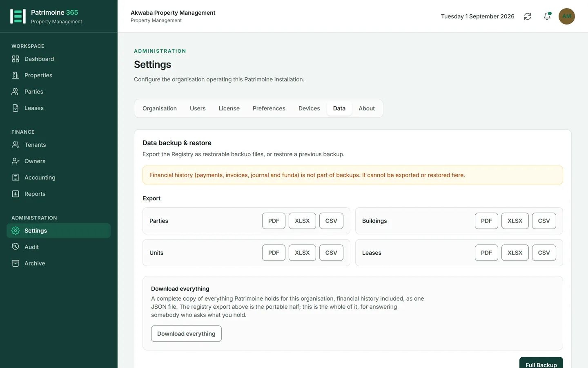Select the Devices tab
Screen dimensions: 588x368
tap(309, 108)
